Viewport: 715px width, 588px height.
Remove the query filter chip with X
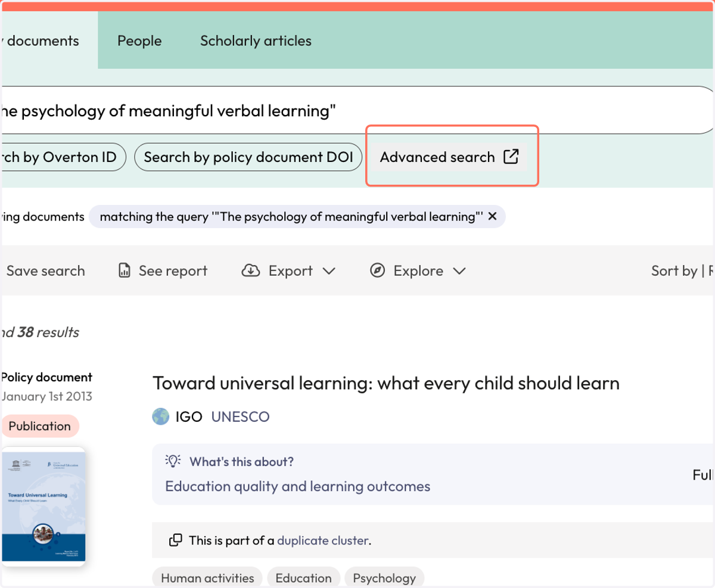(x=492, y=217)
